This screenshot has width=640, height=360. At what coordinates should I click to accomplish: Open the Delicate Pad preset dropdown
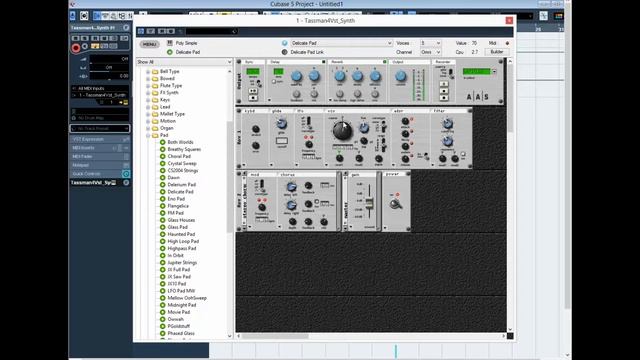[x=341, y=43]
